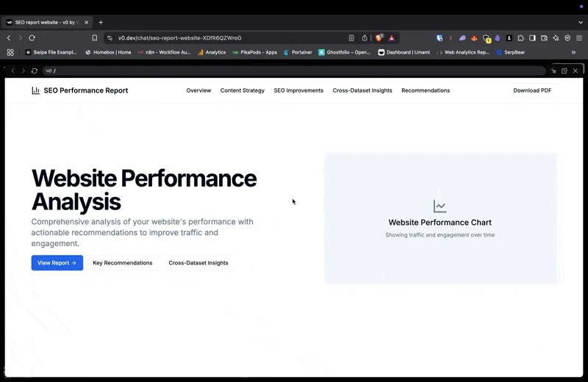This screenshot has width=588, height=382.
Task: Toggle the browser sidebar panel icon
Action: point(532,37)
